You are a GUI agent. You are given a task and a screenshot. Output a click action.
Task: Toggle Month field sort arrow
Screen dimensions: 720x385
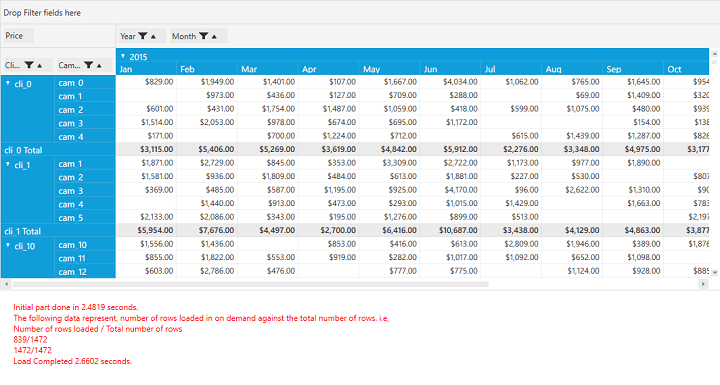(x=214, y=36)
